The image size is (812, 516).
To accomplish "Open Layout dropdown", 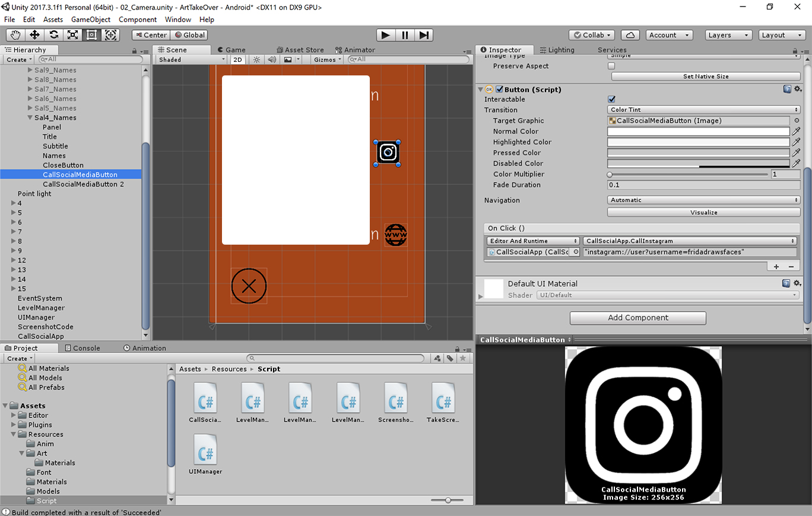I will pos(782,35).
